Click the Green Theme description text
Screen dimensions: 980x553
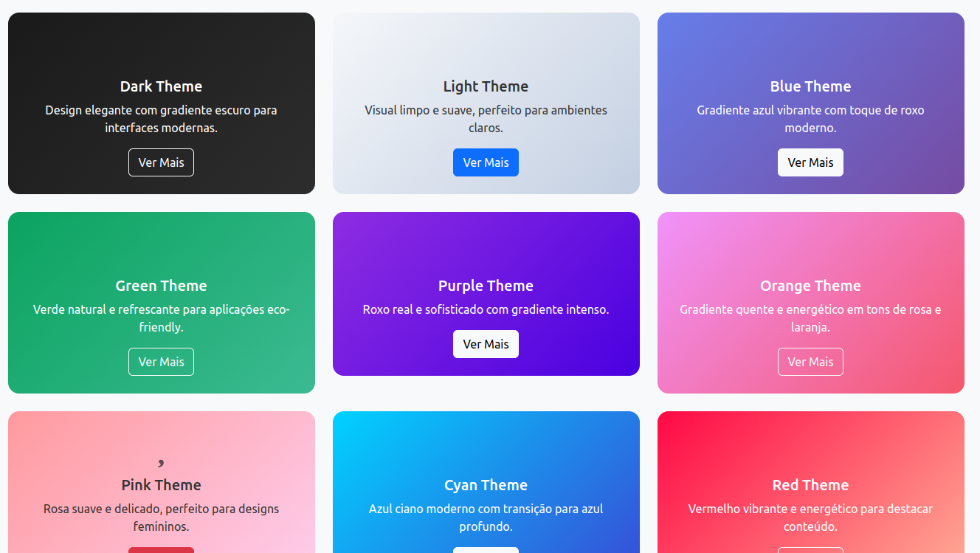[x=161, y=317]
